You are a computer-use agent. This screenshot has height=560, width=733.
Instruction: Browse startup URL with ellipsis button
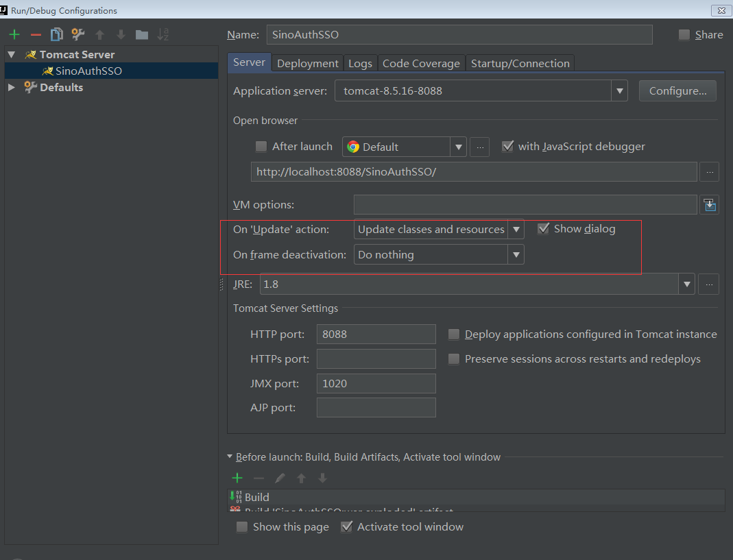tap(710, 171)
